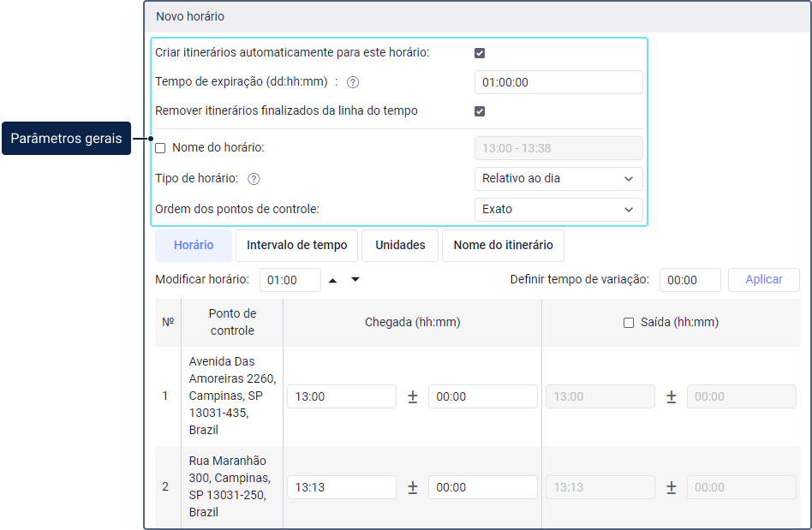Expand the Tipo de horário dropdown
The height and width of the screenshot is (530, 812).
click(558, 179)
